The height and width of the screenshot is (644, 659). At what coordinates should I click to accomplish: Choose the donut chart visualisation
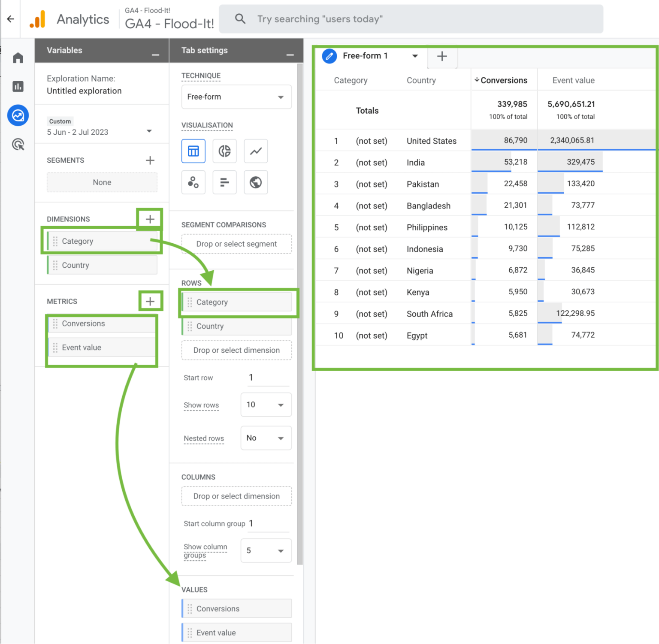[224, 151]
